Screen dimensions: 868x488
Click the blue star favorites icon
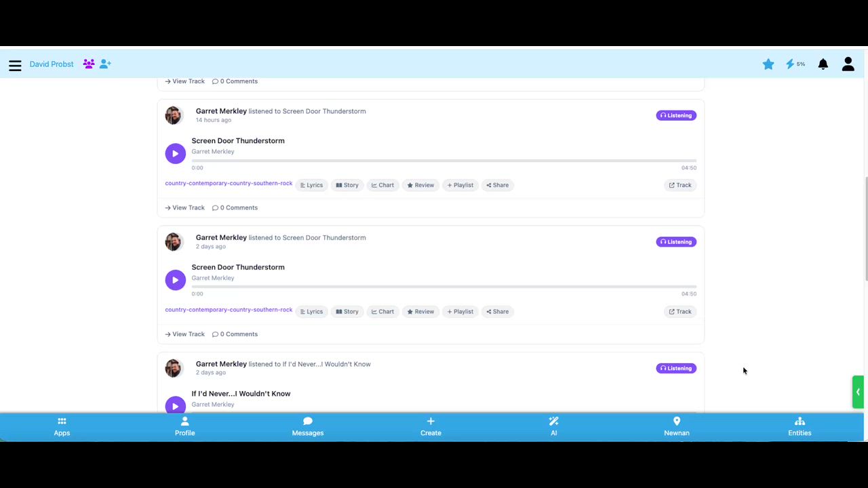click(768, 64)
